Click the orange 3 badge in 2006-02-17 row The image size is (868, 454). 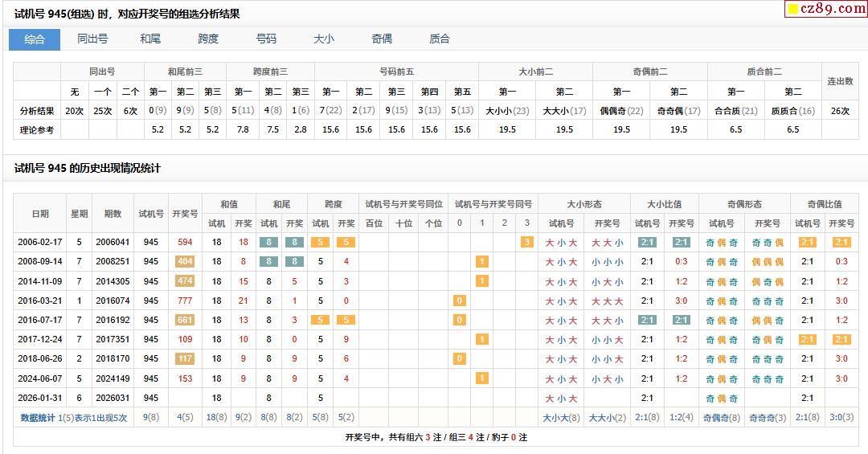pos(527,242)
